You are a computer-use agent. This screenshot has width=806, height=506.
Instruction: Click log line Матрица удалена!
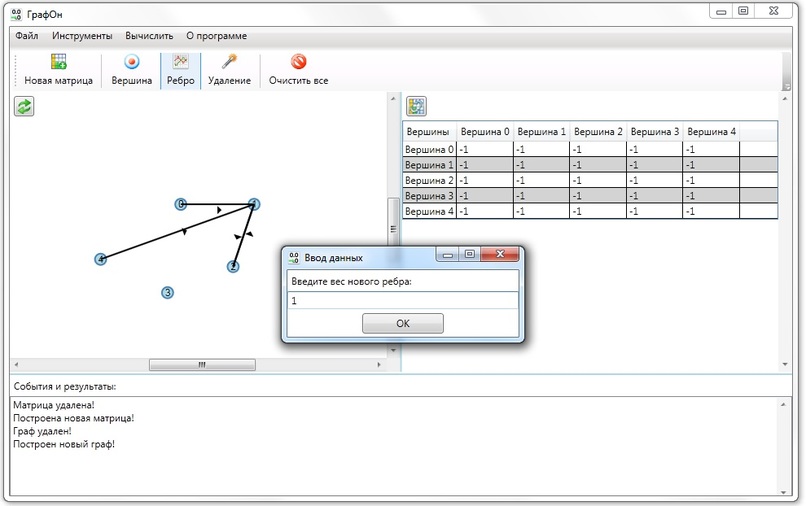[54, 405]
